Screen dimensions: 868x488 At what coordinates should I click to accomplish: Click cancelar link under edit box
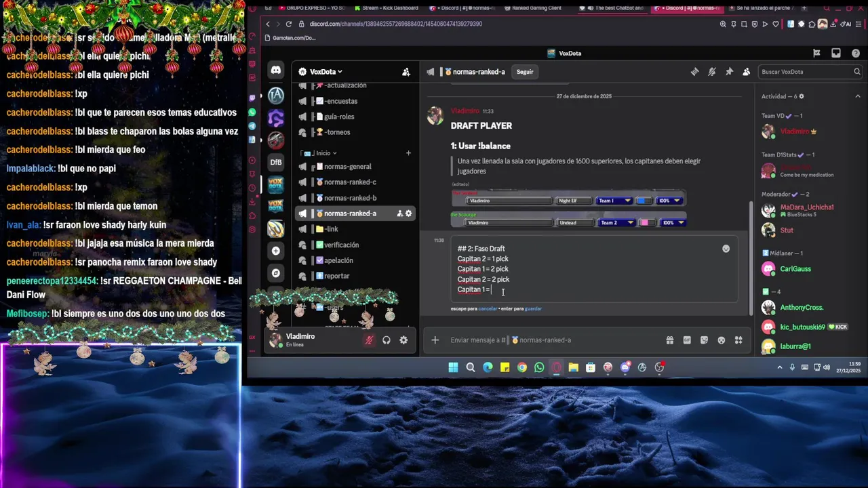(x=488, y=308)
